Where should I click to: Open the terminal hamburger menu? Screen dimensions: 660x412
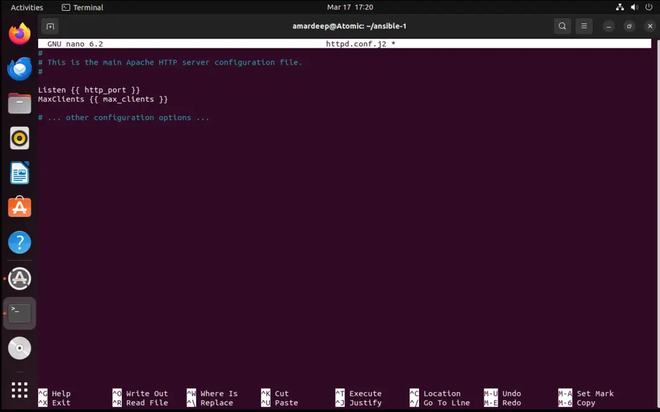click(x=584, y=26)
